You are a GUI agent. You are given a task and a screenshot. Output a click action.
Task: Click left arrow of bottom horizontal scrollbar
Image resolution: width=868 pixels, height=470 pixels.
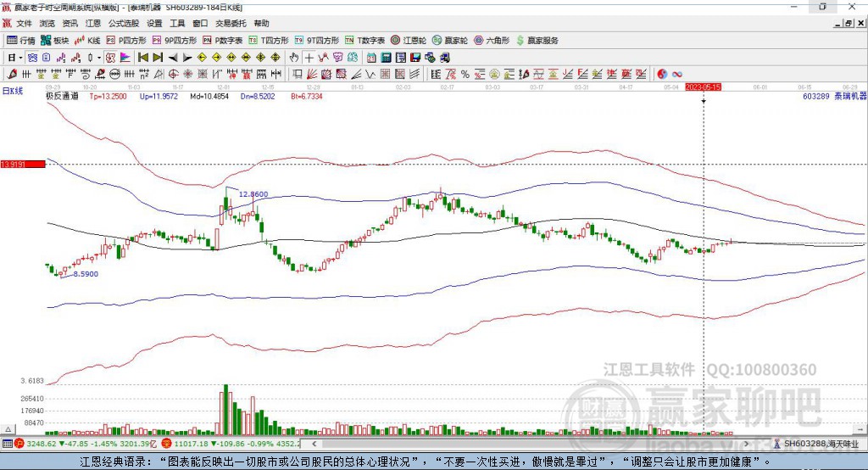(x=314, y=444)
